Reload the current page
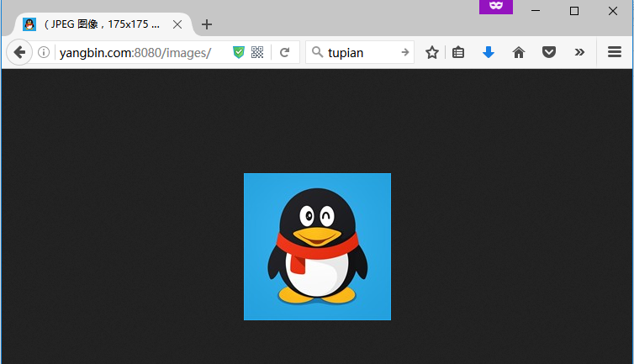Image resolution: width=634 pixels, height=364 pixels. (285, 52)
